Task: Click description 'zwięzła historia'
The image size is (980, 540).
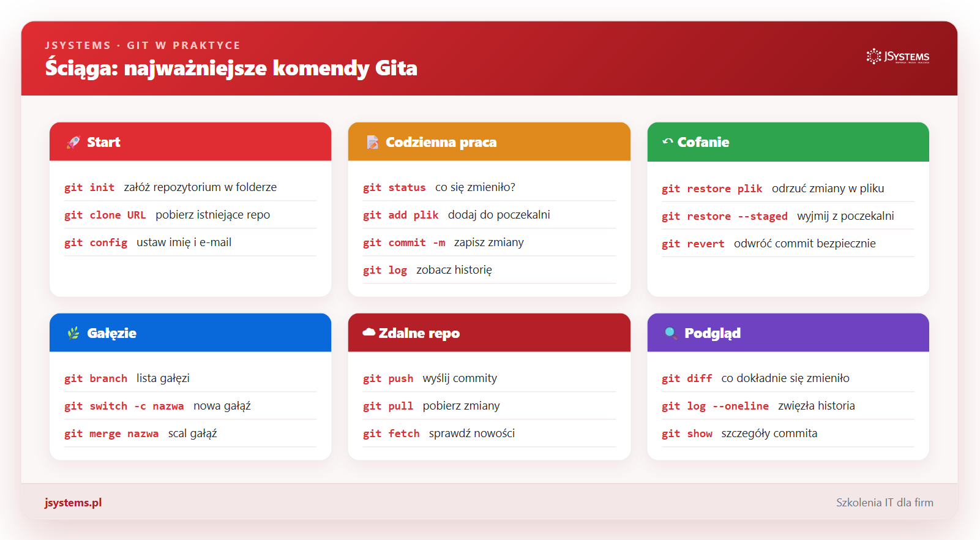Action: [x=817, y=406]
